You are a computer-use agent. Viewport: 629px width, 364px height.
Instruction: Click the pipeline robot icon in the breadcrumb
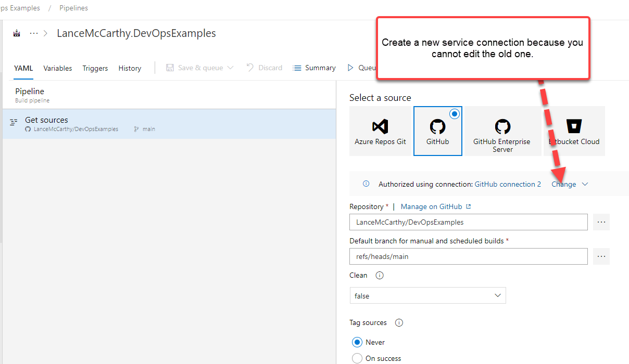click(x=17, y=33)
